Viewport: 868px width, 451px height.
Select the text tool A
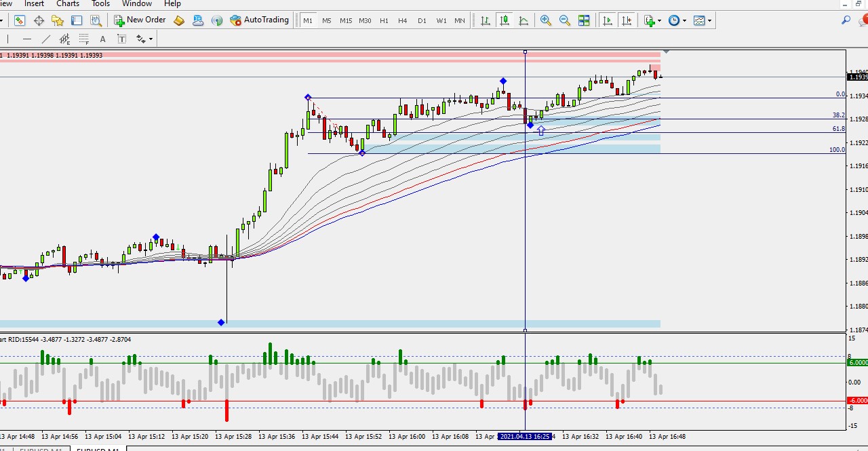(x=102, y=39)
